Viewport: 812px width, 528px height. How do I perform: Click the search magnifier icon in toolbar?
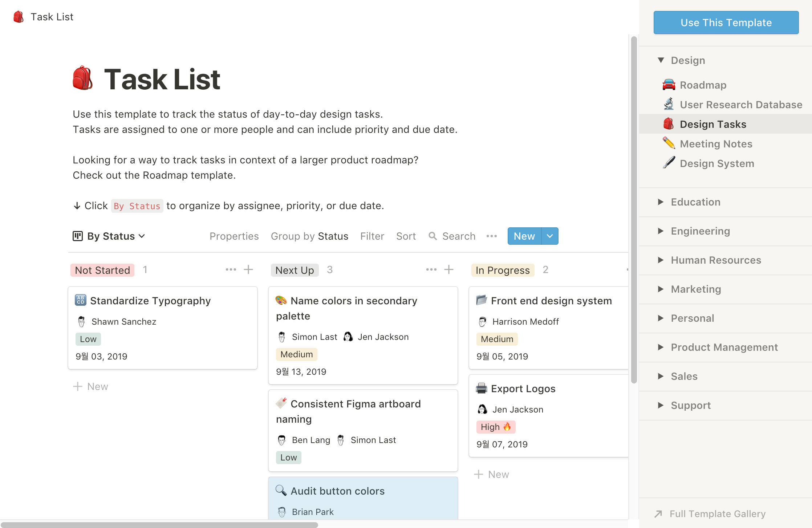coord(433,236)
